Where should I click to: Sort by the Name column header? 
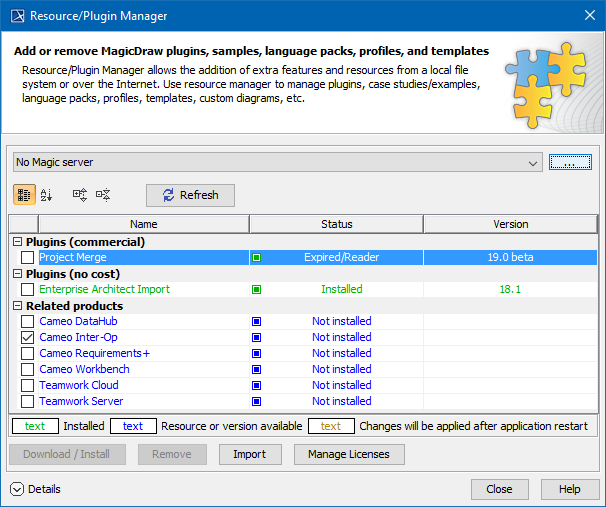(143, 224)
